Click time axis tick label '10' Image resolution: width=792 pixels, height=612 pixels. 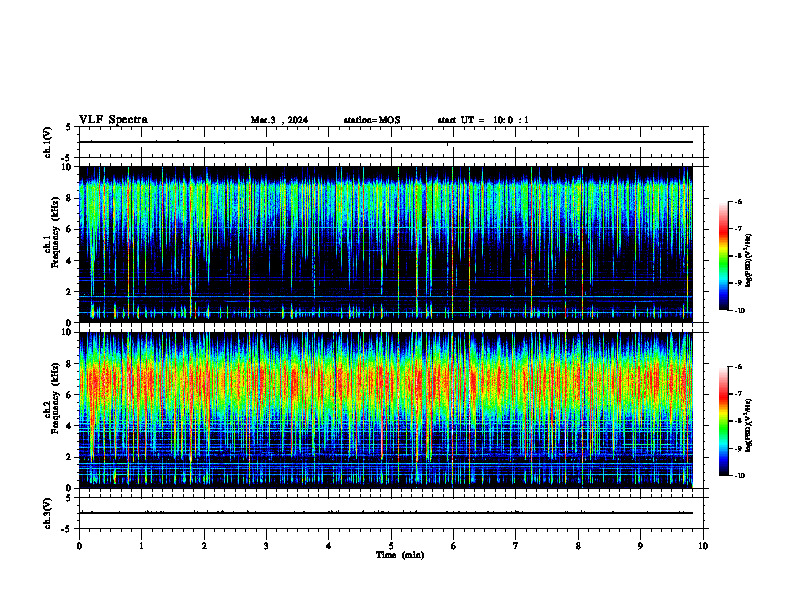(x=703, y=546)
